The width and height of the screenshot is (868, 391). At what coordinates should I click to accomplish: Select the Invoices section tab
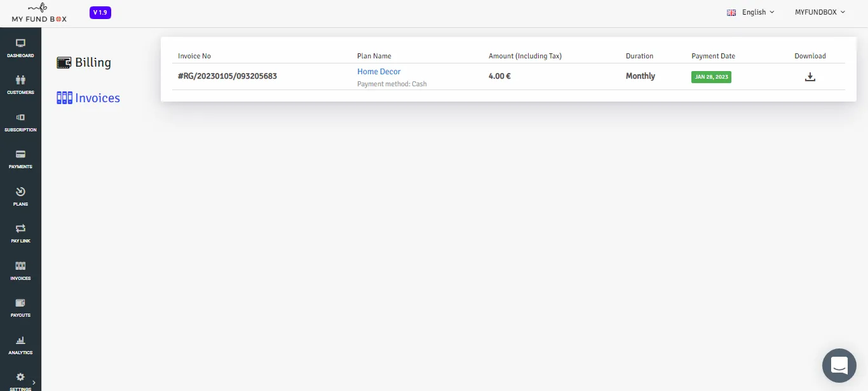(x=97, y=98)
